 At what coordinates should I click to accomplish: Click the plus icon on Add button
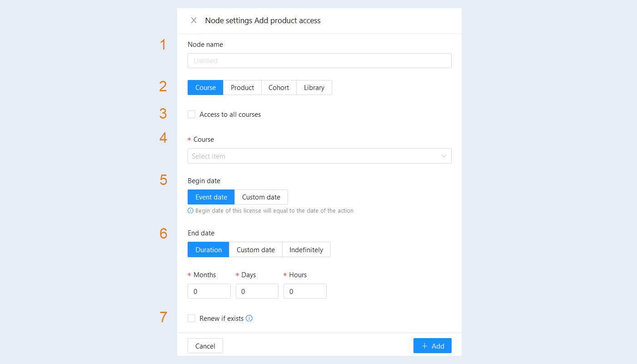(x=425, y=346)
